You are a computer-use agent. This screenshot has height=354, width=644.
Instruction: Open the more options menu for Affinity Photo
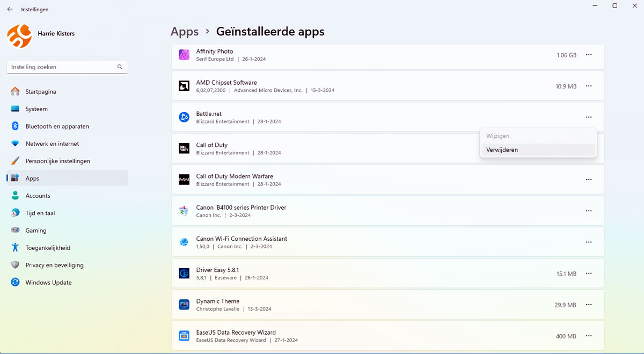pos(589,55)
